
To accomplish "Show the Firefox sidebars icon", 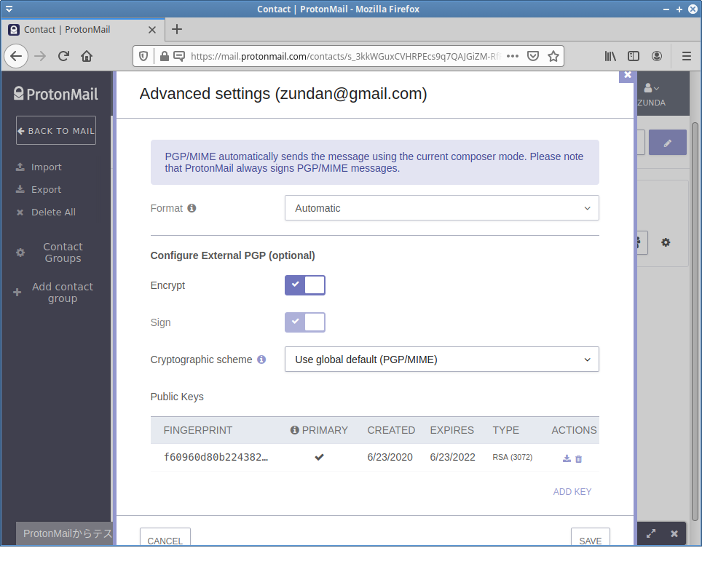I will (634, 56).
